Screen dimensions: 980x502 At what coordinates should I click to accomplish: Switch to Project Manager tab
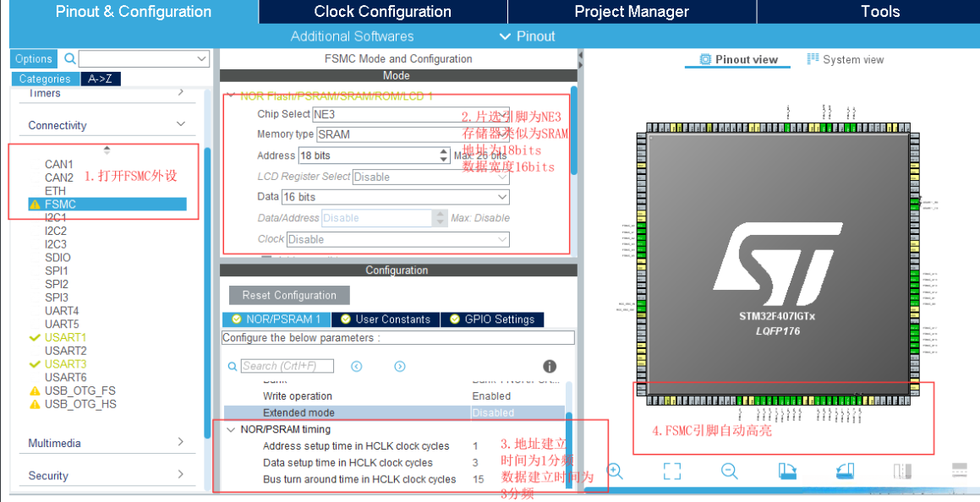[632, 11]
